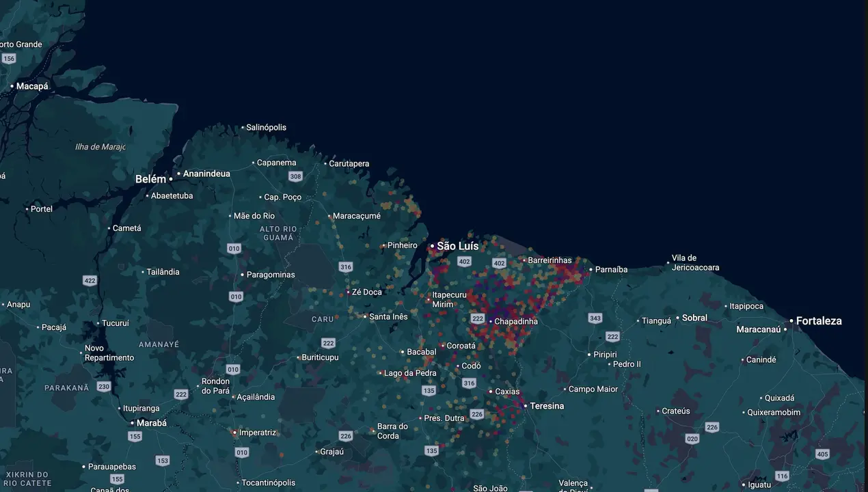Click the Itapipoca label
This screenshot has height=492, width=868.
tap(746, 306)
